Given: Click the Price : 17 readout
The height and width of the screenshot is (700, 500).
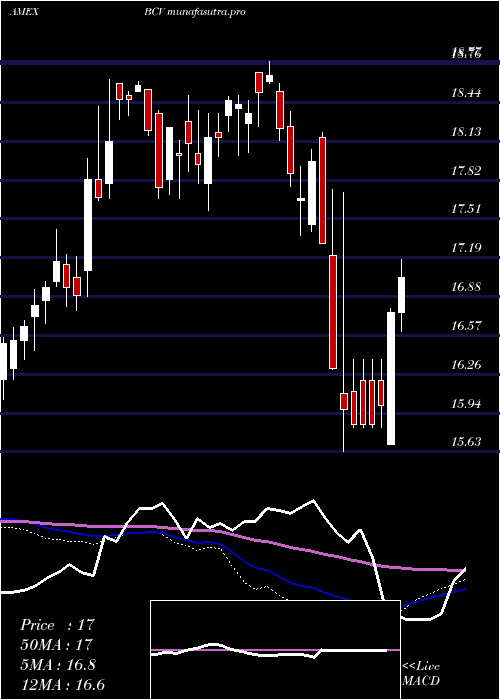Looking at the screenshot, I should [x=58, y=625].
